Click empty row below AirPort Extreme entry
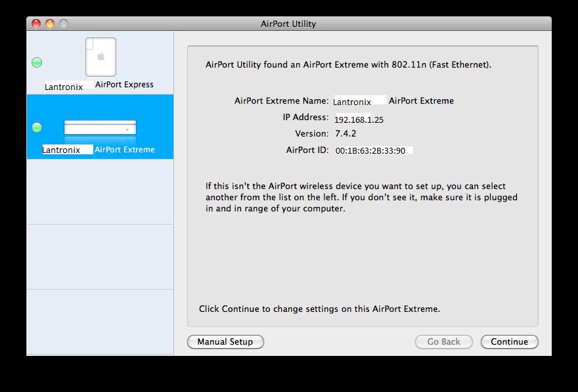The height and width of the screenshot is (392, 578). (x=100, y=191)
